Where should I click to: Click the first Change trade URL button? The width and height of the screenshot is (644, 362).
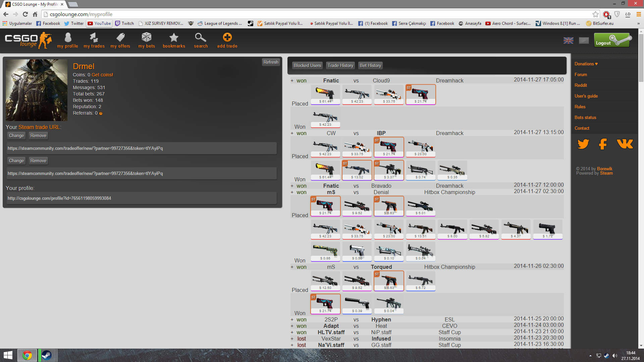point(16,136)
